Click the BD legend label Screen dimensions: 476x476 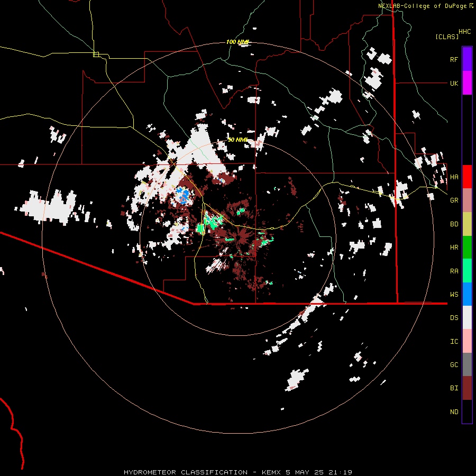pos(454,224)
